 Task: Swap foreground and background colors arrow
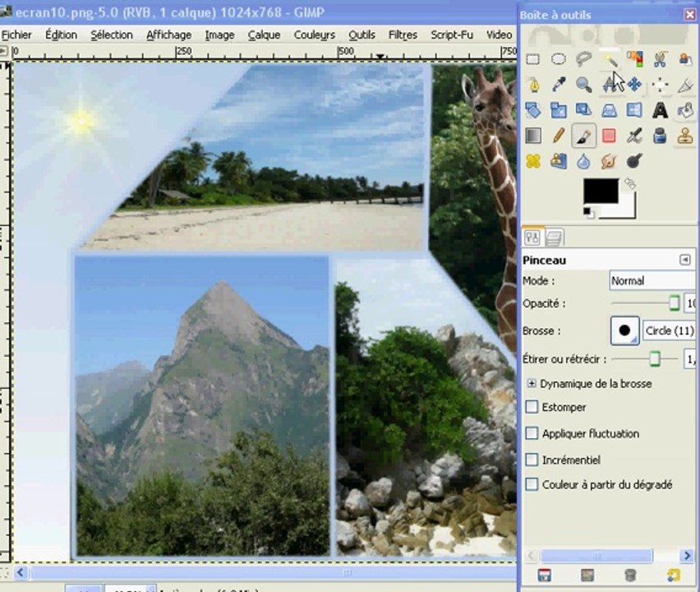coord(630,183)
